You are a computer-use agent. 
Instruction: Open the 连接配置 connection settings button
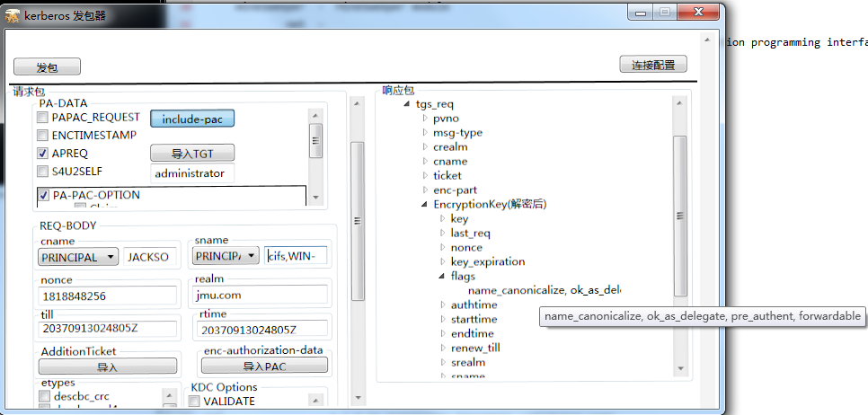[653, 64]
